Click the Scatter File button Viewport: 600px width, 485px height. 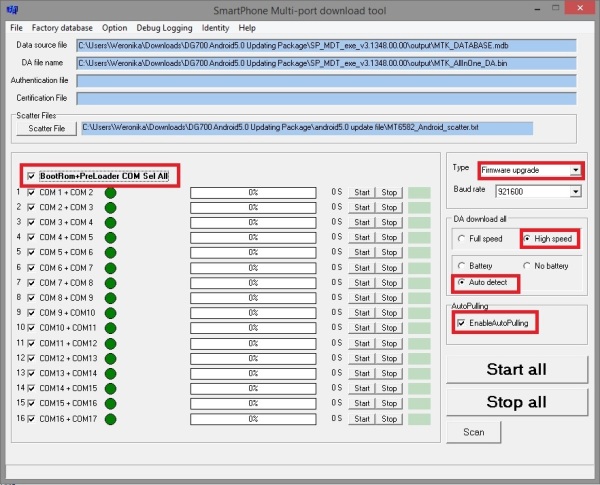point(46,128)
